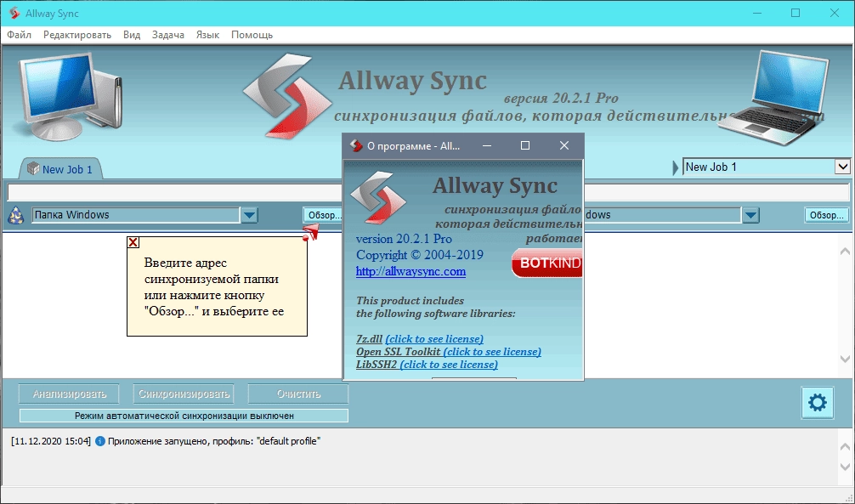This screenshot has width=855, height=504.
Task: Open the Файл menu
Action: [x=19, y=35]
